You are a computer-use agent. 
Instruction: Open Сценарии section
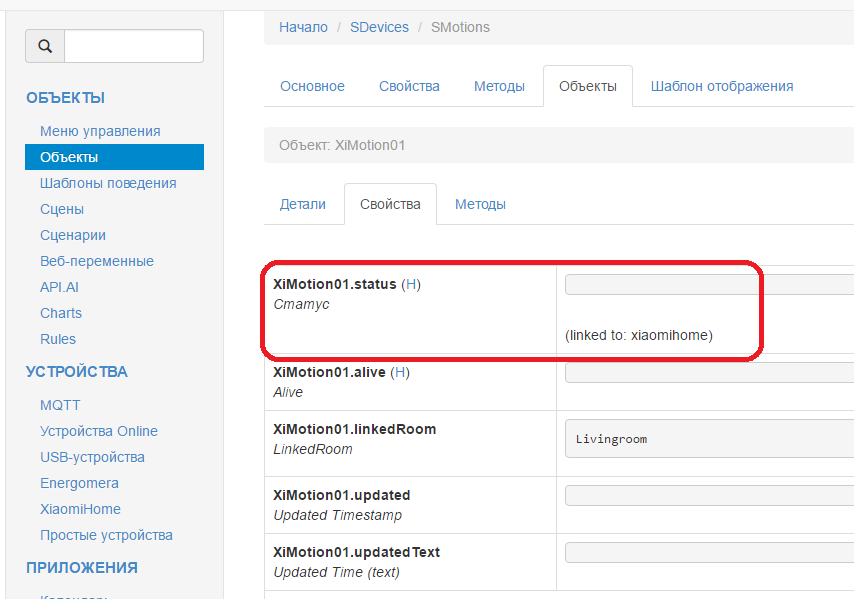[73, 235]
